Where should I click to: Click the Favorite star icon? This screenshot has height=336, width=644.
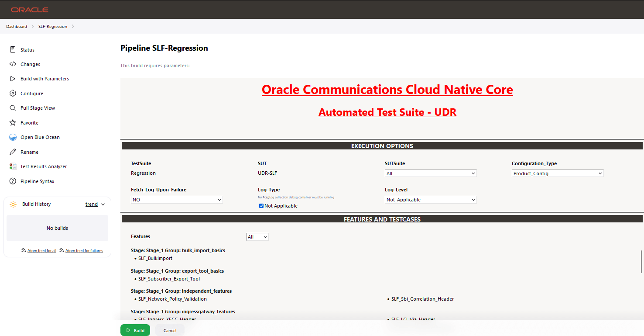tap(13, 123)
